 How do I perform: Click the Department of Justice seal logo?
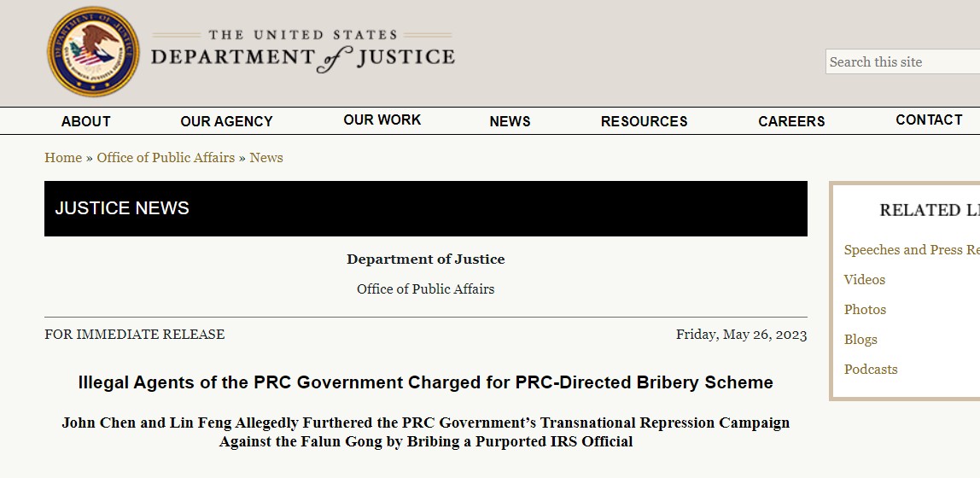tap(93, 52)
